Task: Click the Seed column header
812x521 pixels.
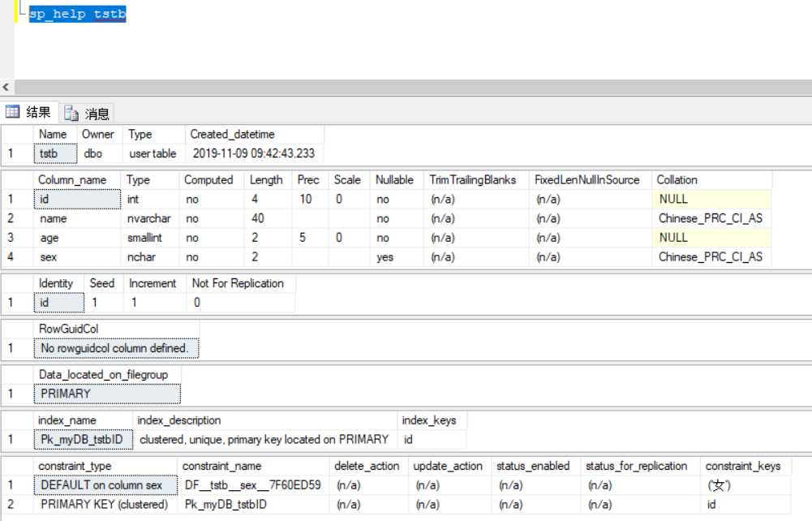Action: 104,284
